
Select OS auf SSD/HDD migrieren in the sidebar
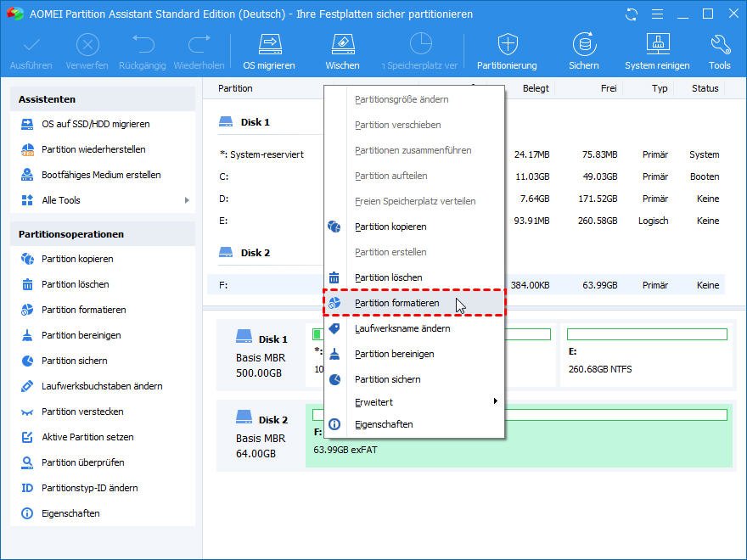[x=103, y=124]
